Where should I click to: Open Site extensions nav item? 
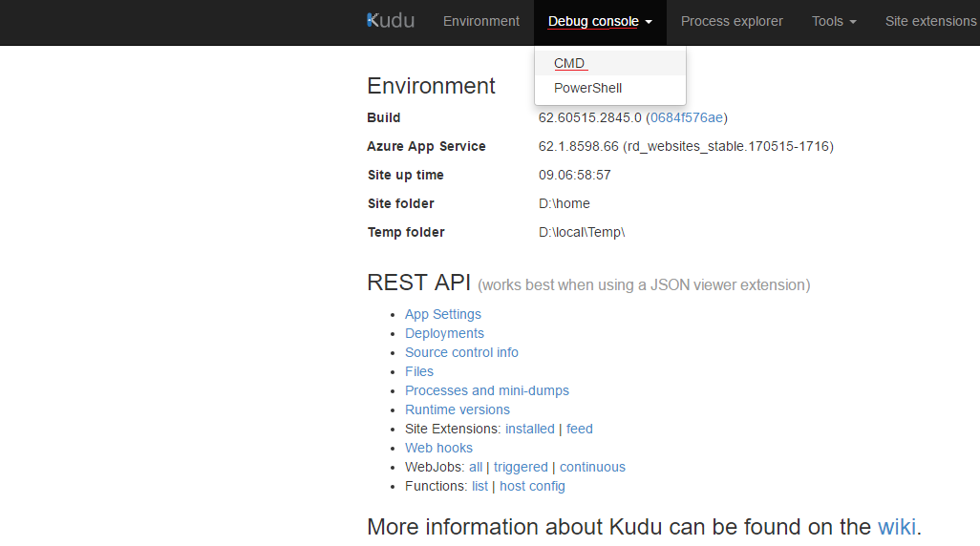pyautogui.click(x=930, y=21)
